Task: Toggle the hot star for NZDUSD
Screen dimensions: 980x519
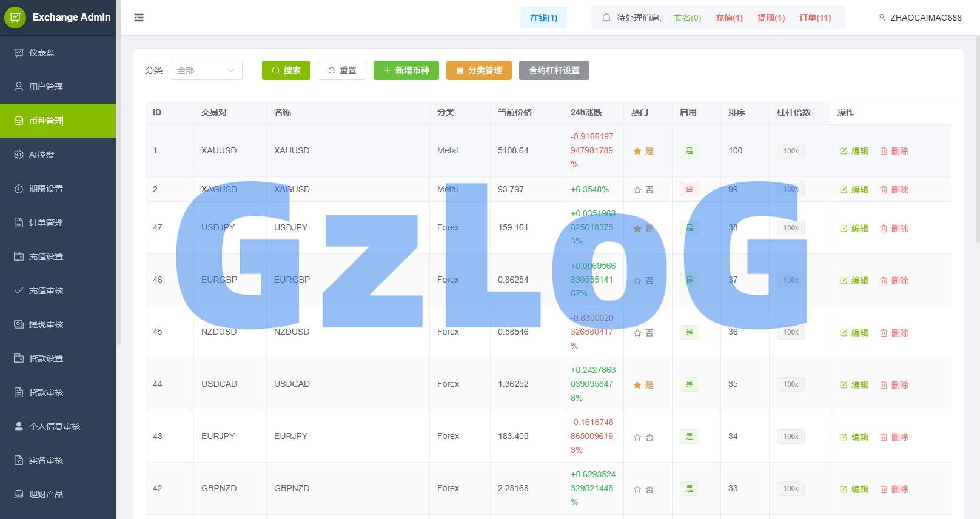Action: click(x=637, y=333)
